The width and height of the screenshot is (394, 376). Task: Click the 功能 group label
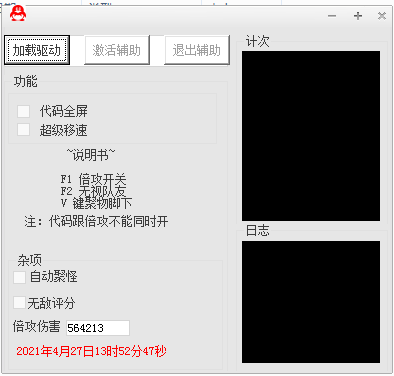tap(25, 81)
